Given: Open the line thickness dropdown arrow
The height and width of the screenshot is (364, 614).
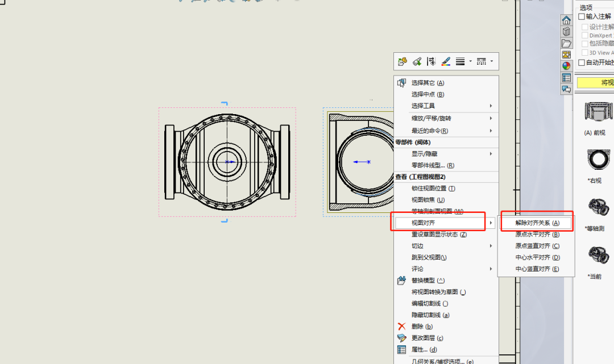Looking at the screenshot, I should click(471, 61).
